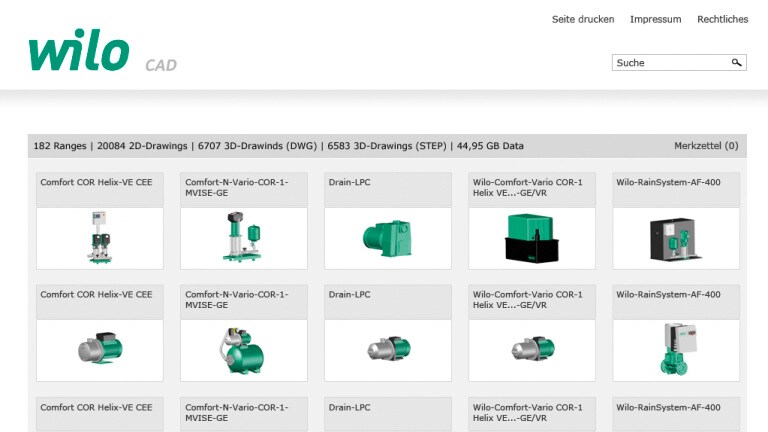Open Wilo-Comfort-Vario small horizontal pump thumbnail
The image size is (768, 432).
pos(532,350)
